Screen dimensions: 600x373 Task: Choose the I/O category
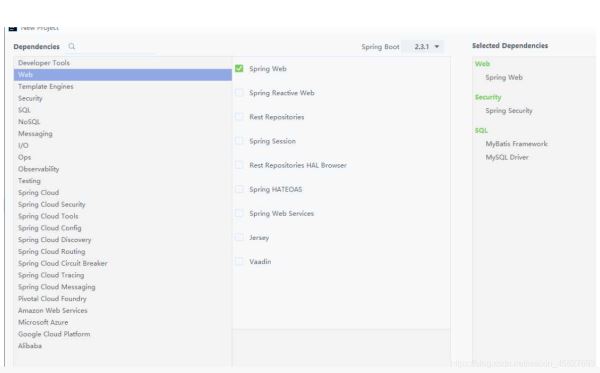123,145
